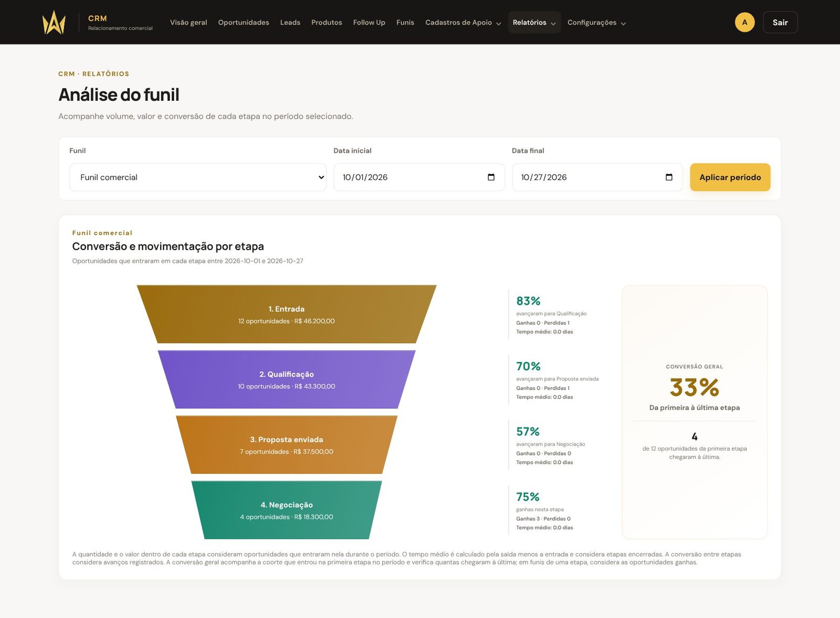Screen dimensions: 840x618
Task: Select the 1. Entrada funnel stage
Action: 287,314
